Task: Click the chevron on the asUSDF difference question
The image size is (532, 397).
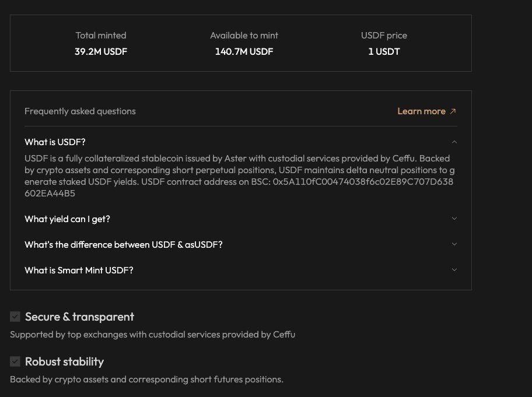Action: click(454, 244)
